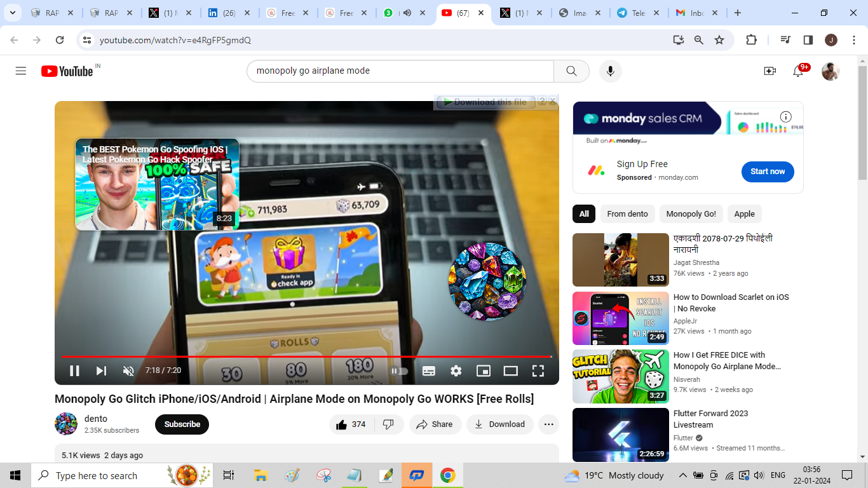Click the magnifier search button
Viewport: 868px width, 488px height.
coord(571,71)
